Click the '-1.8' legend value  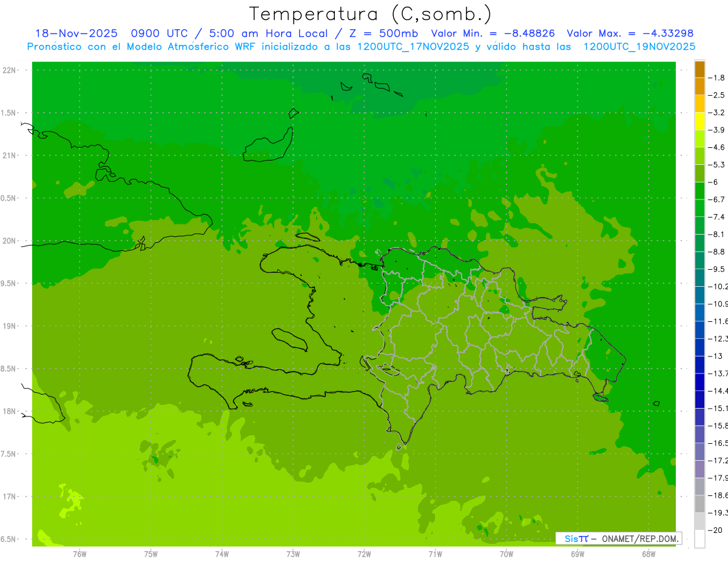coord(717,78)
